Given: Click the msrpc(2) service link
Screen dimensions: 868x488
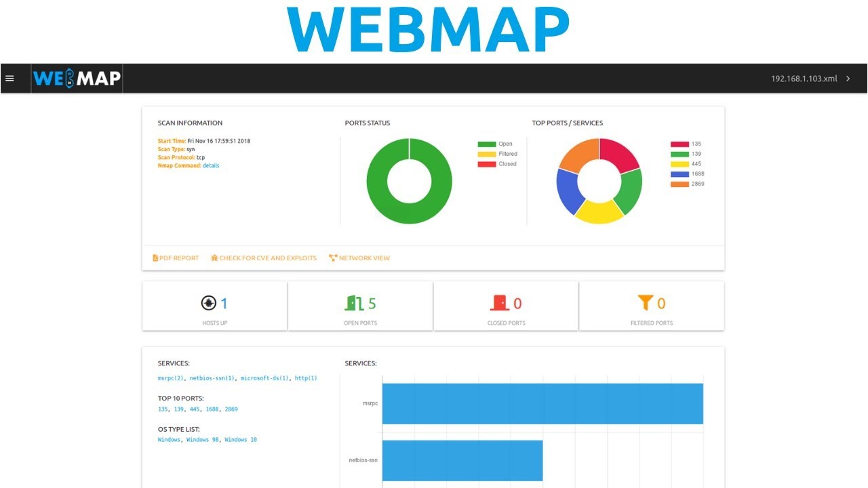Looking at the screenshot, I should pos(170,378).
